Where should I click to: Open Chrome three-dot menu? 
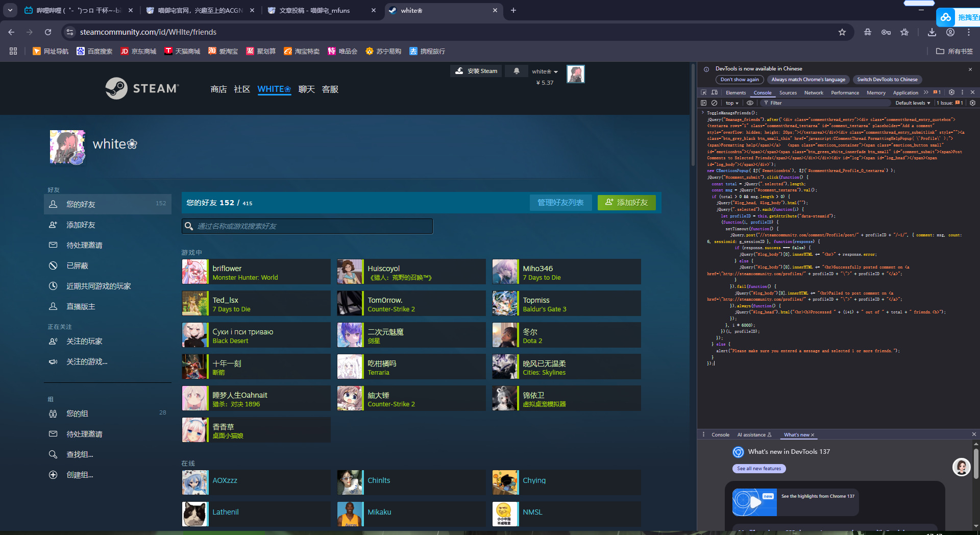pos(969,32)
